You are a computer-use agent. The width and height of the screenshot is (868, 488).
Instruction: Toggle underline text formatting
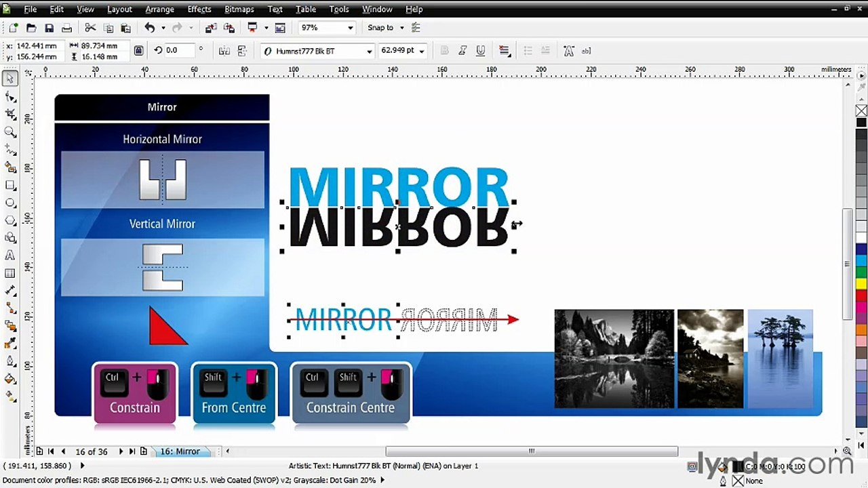pyautogui.click(x=481, y=51)
